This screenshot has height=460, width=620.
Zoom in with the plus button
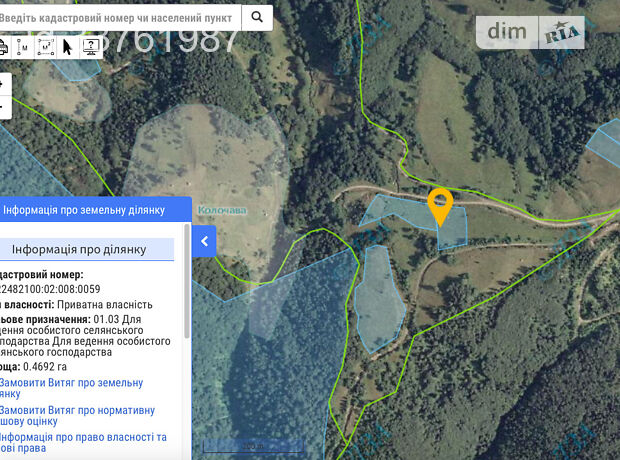(x=4, y=84)
